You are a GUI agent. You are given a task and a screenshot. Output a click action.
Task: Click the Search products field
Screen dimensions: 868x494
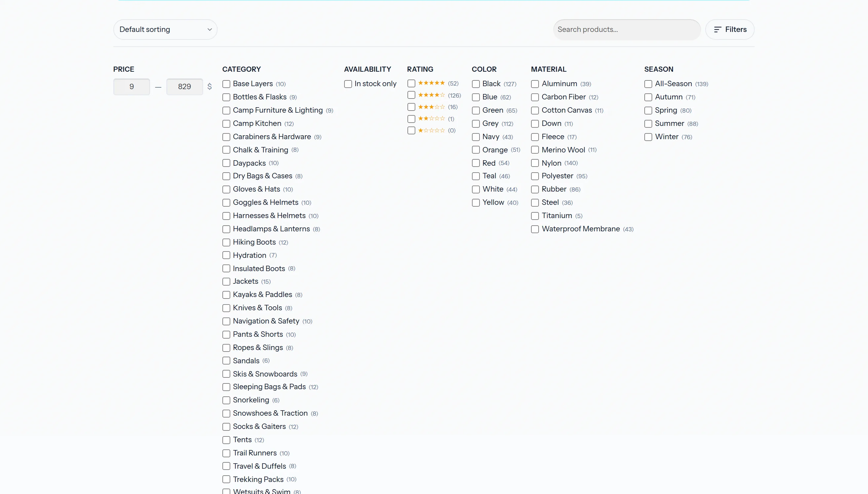click(x=627, y=30)
